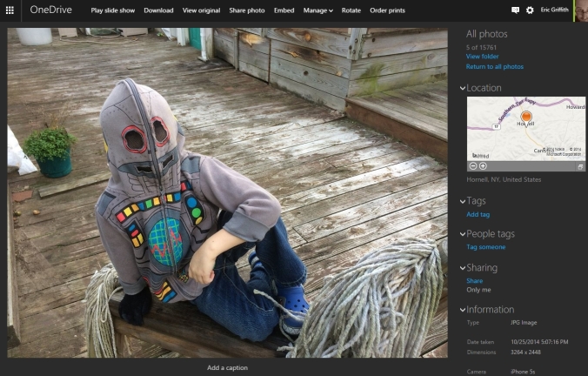Image resolution: width=588 pixels, height=376 pixels.
Task: Click the Only me sharing status
Action: [x=478, y=290]
